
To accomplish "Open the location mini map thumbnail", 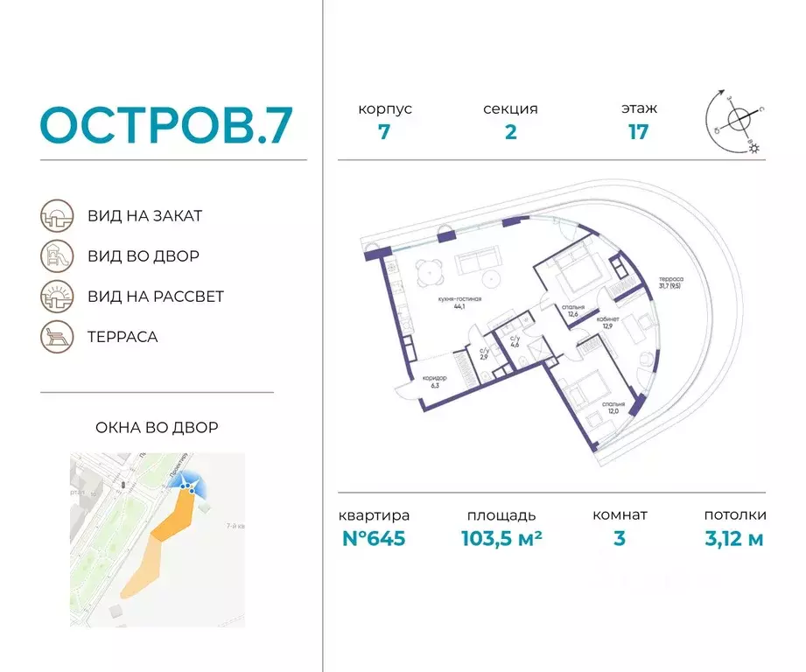I will pos(158,540).
